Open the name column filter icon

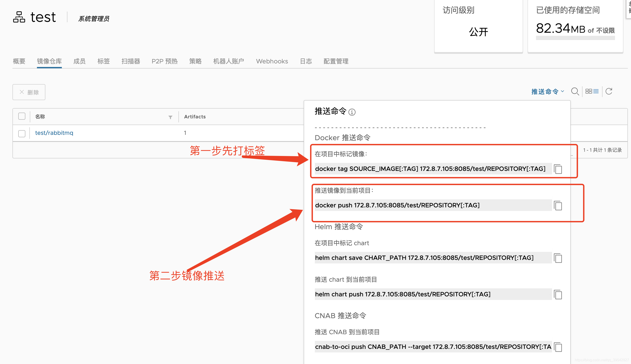tap(170, 117)
